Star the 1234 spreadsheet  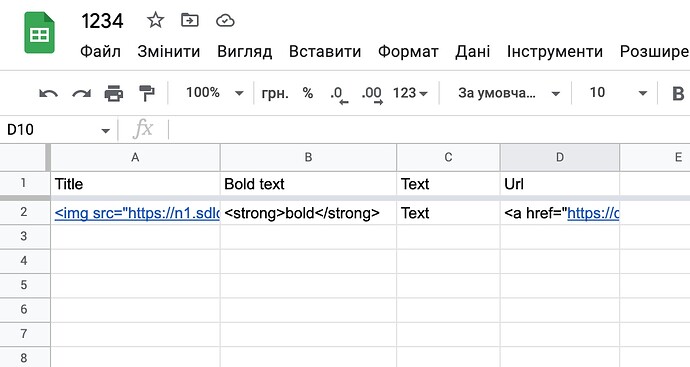coord(155,20)
